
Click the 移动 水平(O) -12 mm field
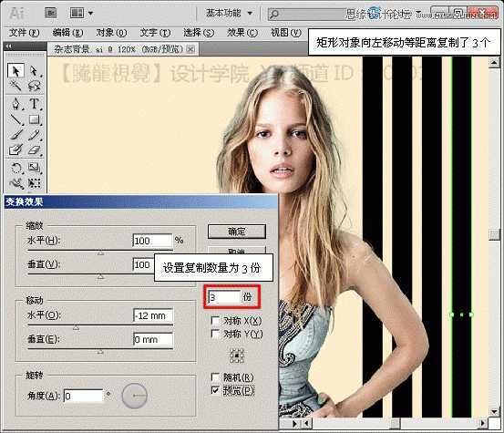[x=153, y=315]
